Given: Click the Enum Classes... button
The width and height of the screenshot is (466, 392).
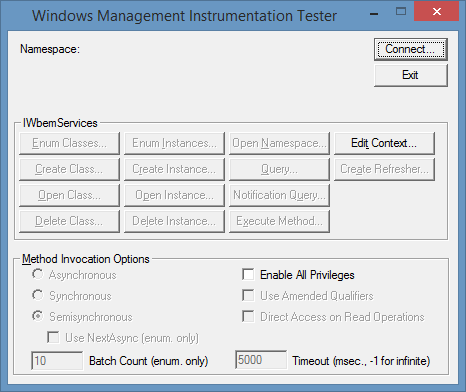Looking at the screenshot, I should [x=69, y=143].
